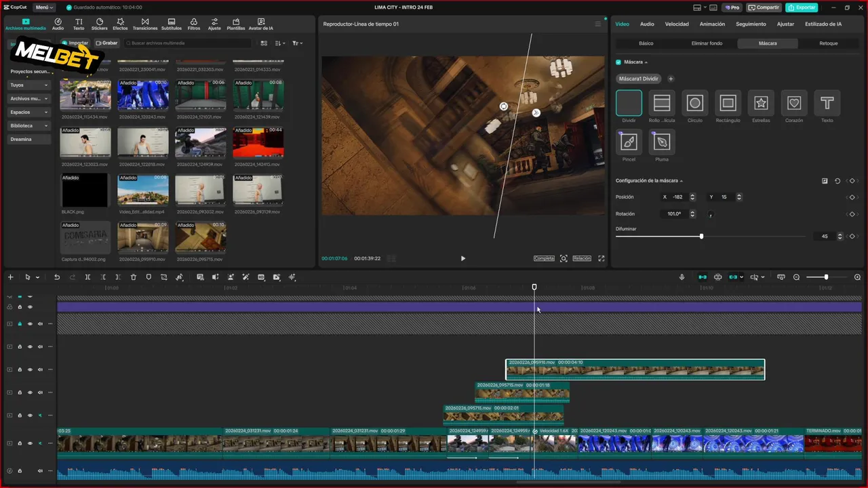Screen dimensions: 868x488
Task: Unmute the main video track
Action: [x=40, y=443]
